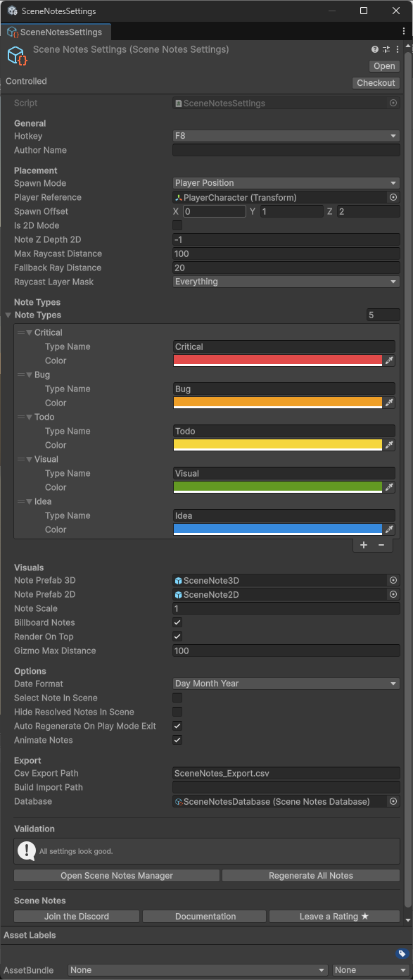
Task: Toggle Hide Resolved Notes In Scene checkbox
Action: [x=177, y=712]
